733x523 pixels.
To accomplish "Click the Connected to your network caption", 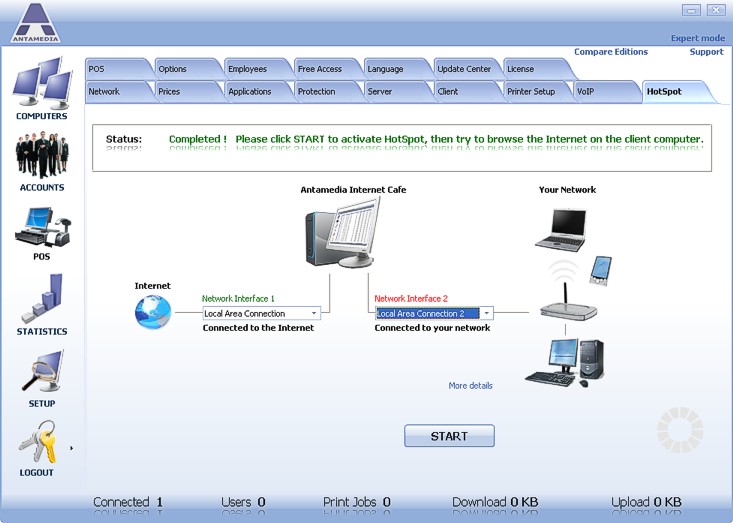I will pyautogui.click(x=432, y=328).
